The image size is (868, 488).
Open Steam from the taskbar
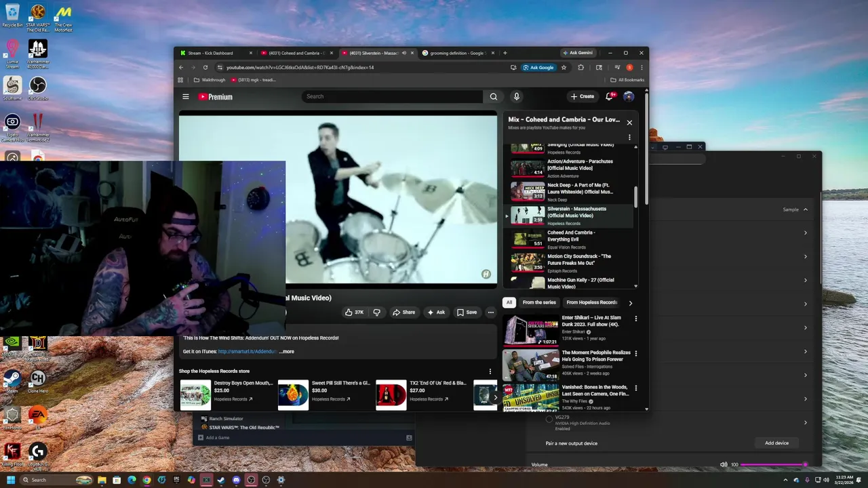221,480
